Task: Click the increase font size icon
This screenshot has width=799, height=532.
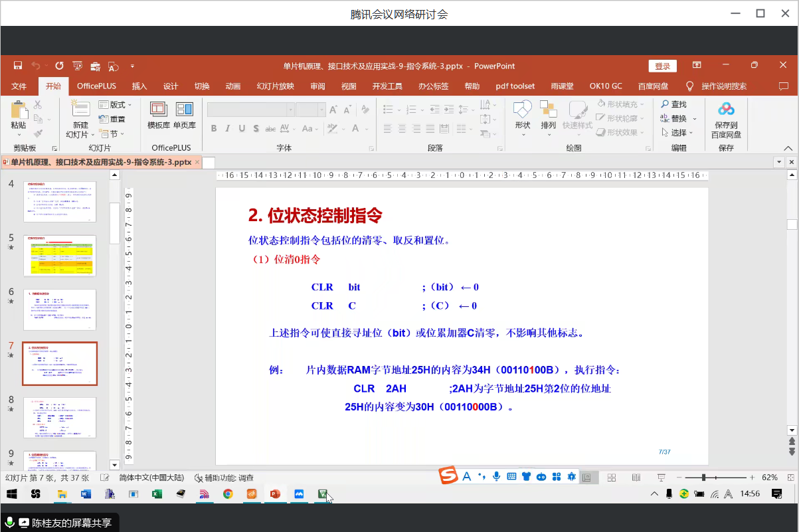Action: 335,110
